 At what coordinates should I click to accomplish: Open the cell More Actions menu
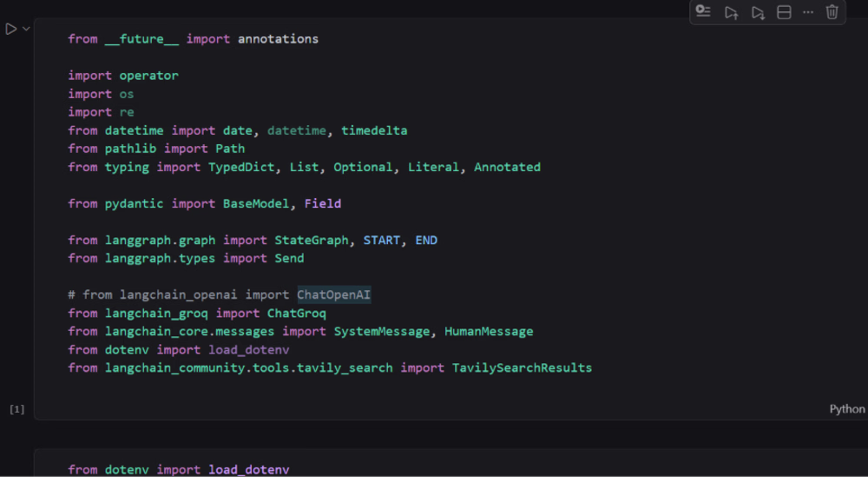point(808,12)
